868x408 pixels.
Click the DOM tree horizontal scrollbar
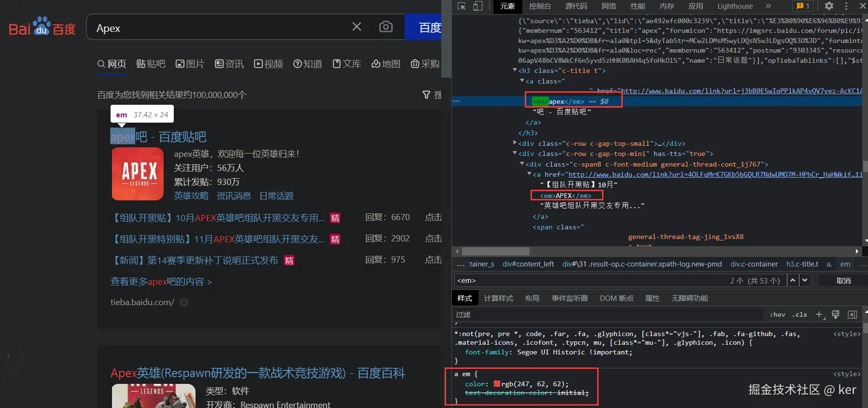[x=495, y=251]
